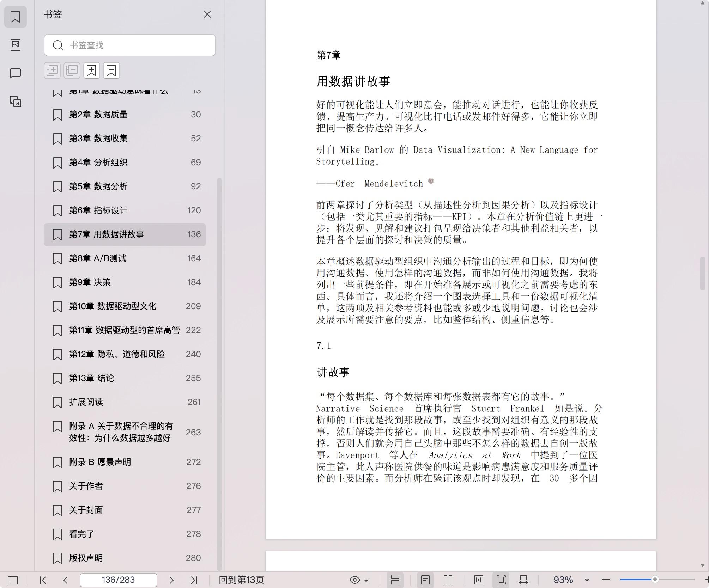Open the bookmarks sidebar panel
Screen dimensions: 709x588
(x=15, y=17)
